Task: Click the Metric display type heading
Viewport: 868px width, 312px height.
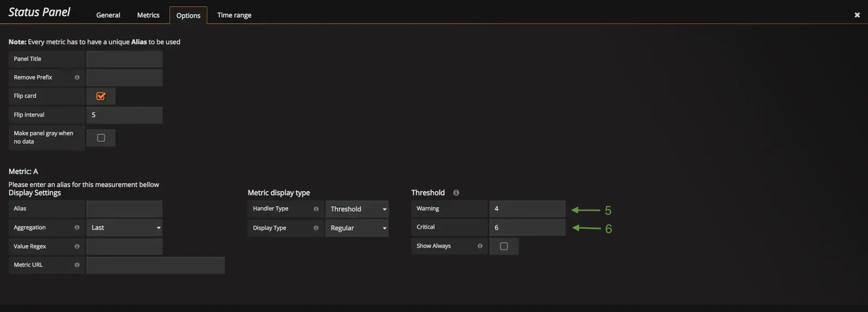Action: [279, 193]
